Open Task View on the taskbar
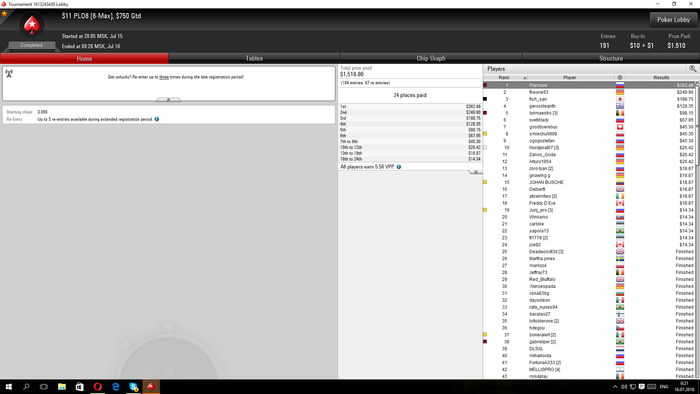The width and height of the screenshot is (700, 394). pyautogui.click(x=44, y=387)
